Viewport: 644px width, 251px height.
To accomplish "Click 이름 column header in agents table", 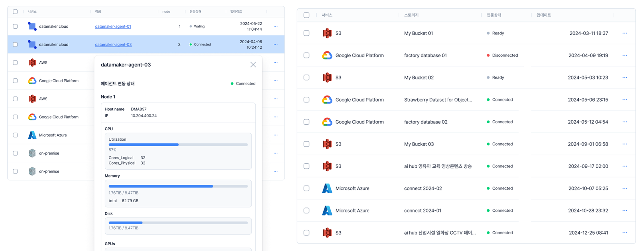I will tap(98, 12).
